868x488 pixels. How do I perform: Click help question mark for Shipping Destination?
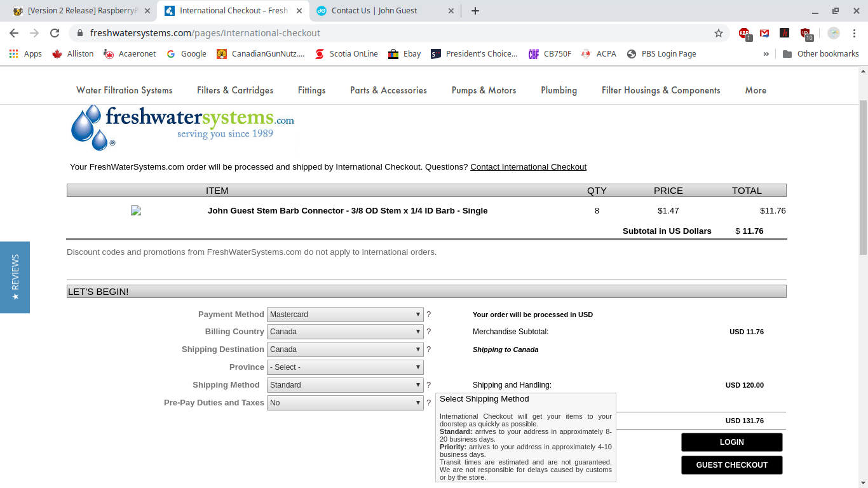428,349
